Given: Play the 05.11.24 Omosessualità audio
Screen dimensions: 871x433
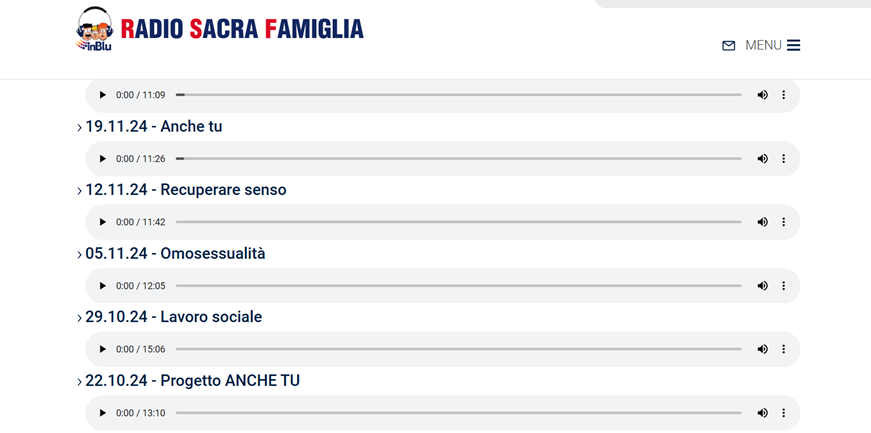Looking at the screenshot, I should [102, 286].
